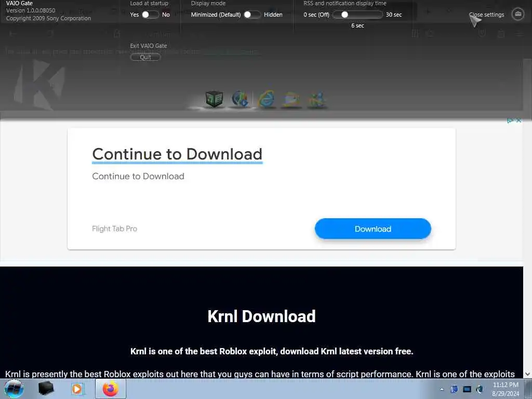Select the 'Hidden' display mode label

(x=273, y=15)
